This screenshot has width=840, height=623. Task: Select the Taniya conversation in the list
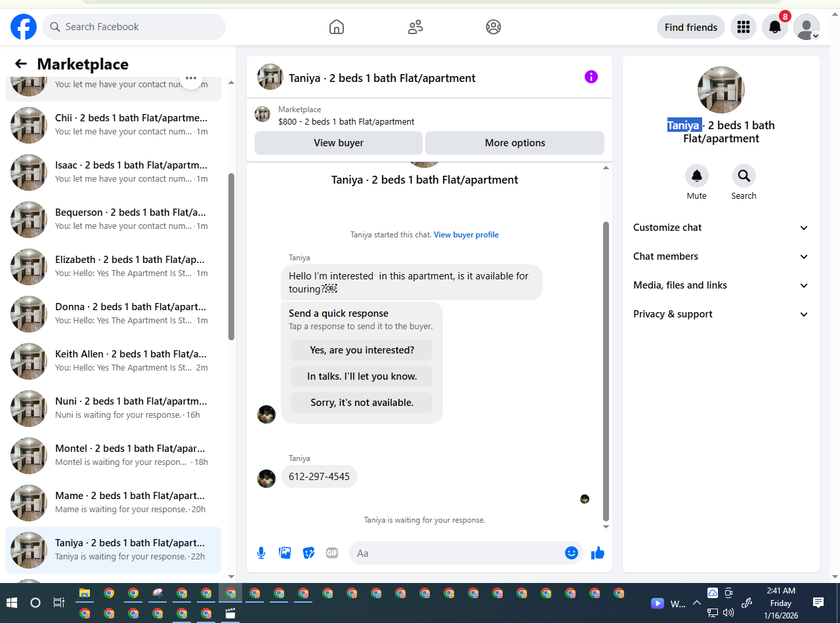(x=113, y=550)
